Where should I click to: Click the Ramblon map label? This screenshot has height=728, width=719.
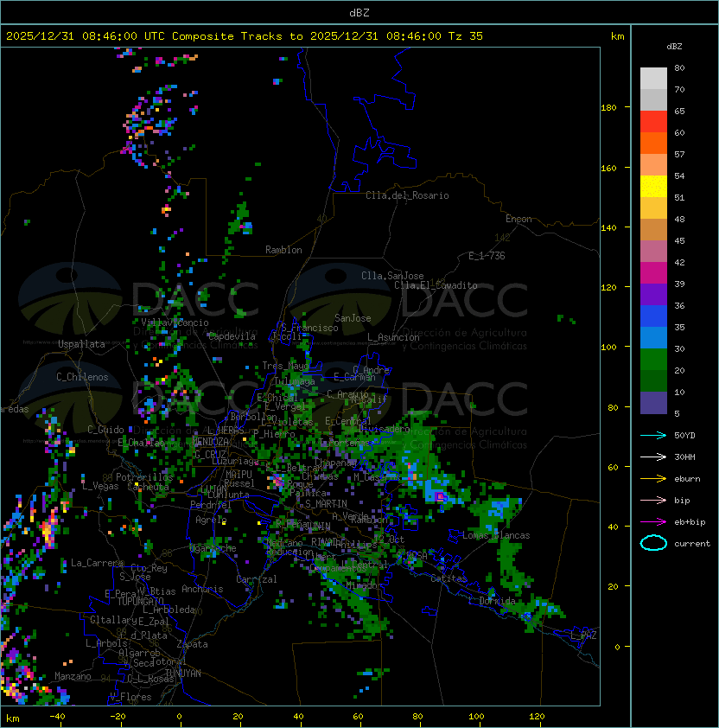point(283,250)
